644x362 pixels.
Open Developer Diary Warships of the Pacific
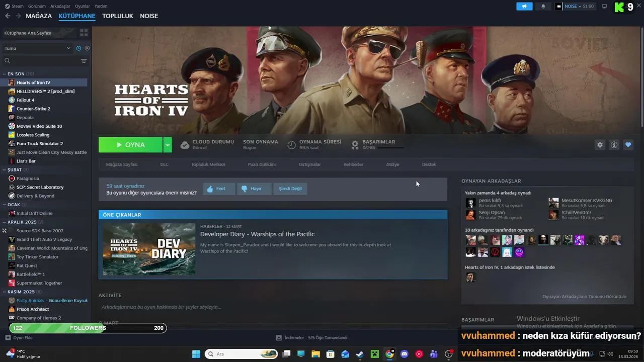click(x=257, y=234)
